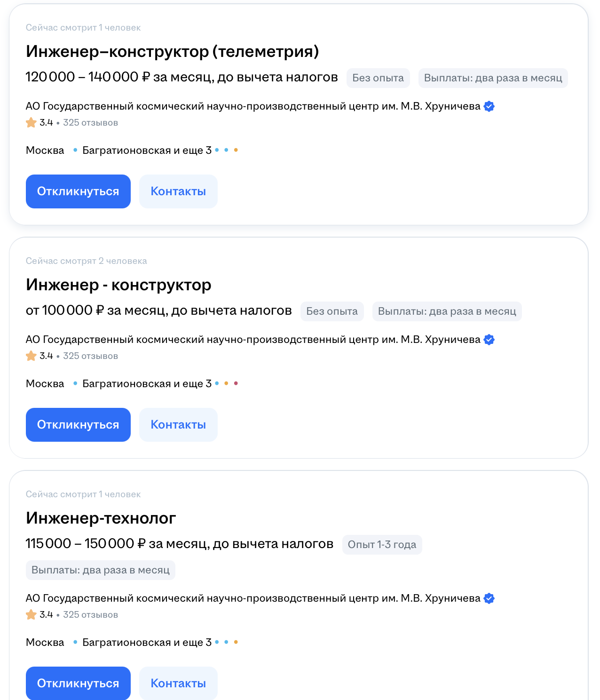Show Контакты for Инженер - конструктор job

(x=178, y=425)
